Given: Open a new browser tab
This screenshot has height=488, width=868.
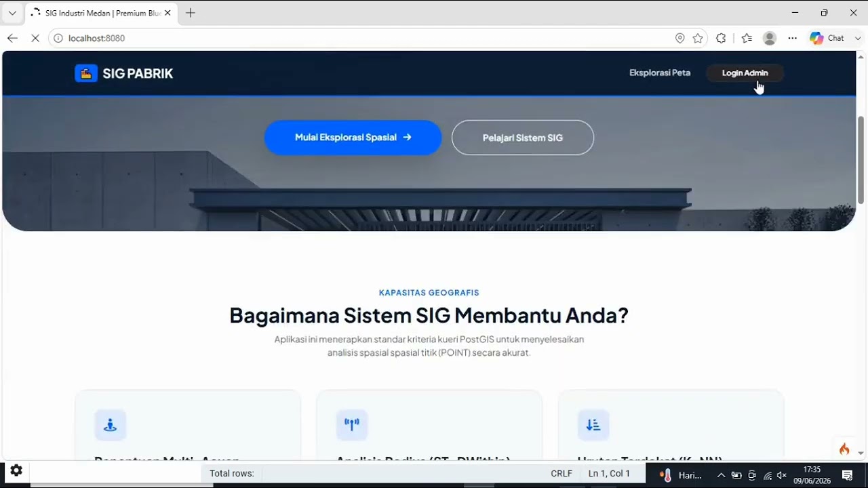Looking at the screenshot, I should 191,13.
